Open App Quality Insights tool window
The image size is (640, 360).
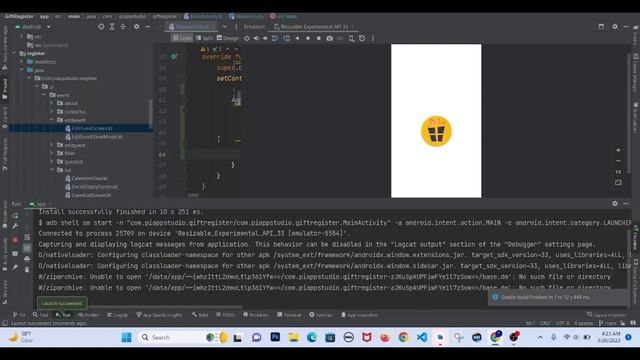(x=159, y=315)
